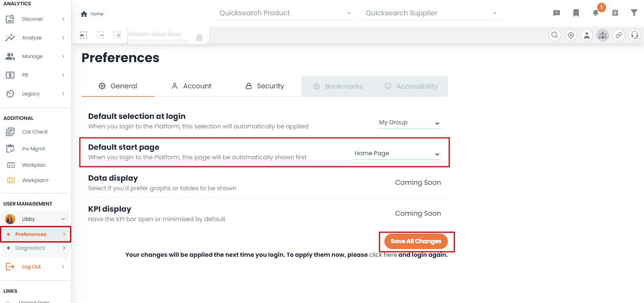644x303 pixels.
Task: Expand the Quicksearch Product dropdown
Action: coord(285,13)
